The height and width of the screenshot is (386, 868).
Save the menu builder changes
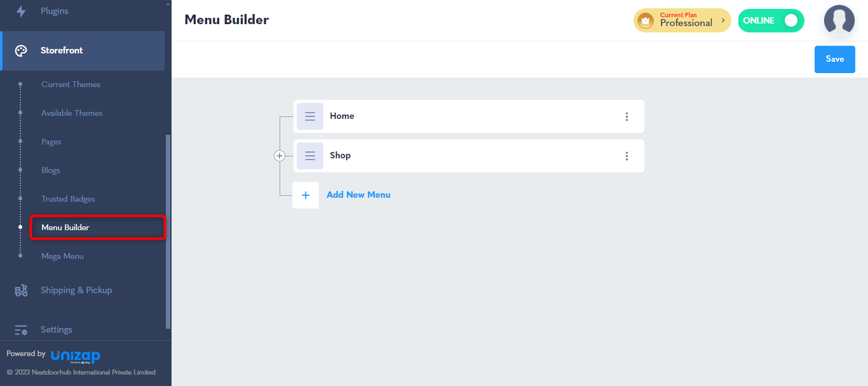point(835,59)
